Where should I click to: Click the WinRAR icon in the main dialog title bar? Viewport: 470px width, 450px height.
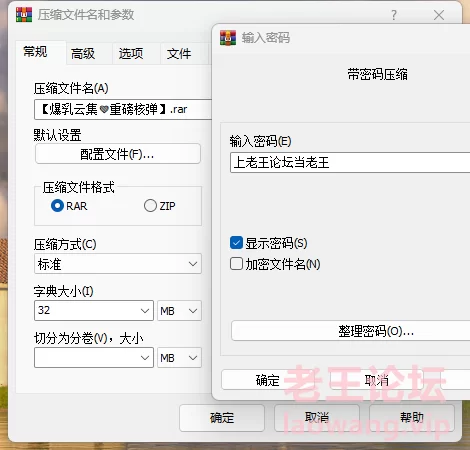pyautogui.click(x=24, y=15)
